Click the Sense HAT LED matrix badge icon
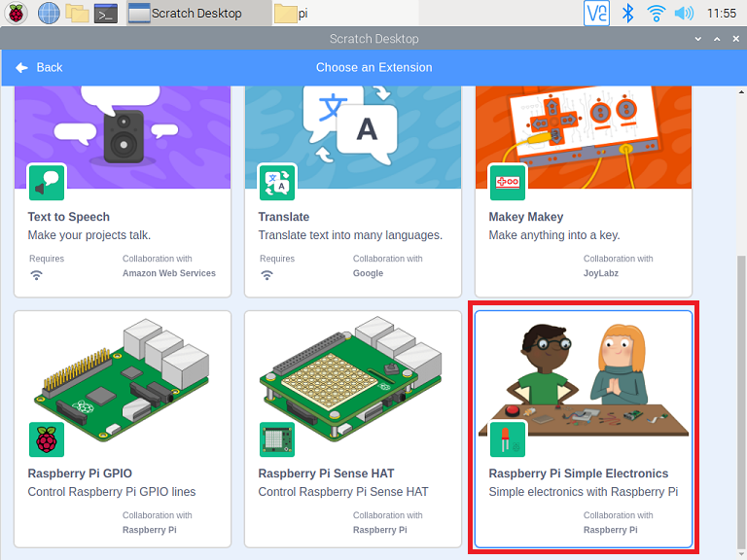747x560 pixels. (277, 439)
